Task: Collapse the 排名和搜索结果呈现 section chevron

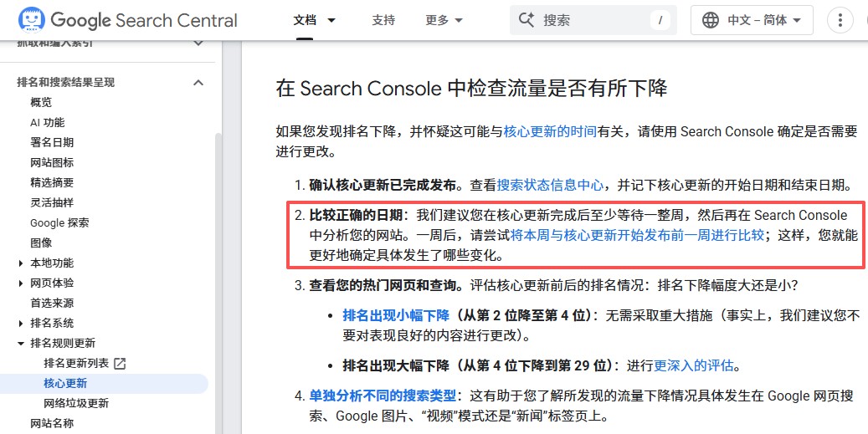Action: click(198, 83)
